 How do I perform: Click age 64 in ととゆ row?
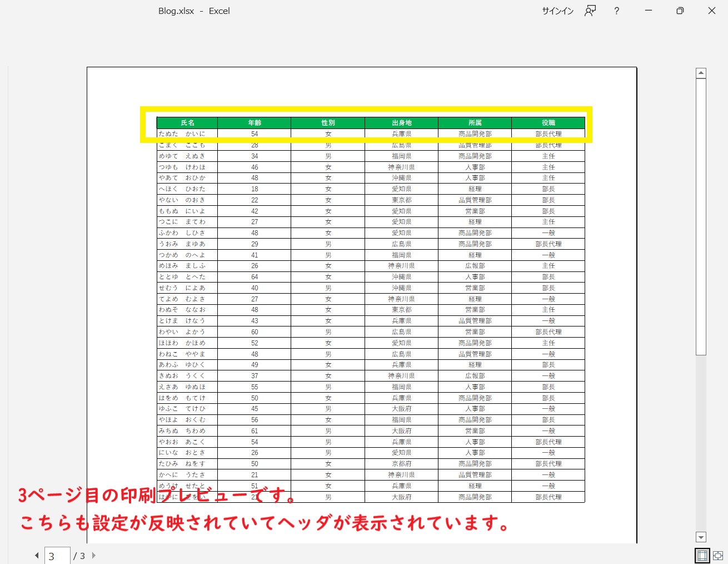pos(255,277)
